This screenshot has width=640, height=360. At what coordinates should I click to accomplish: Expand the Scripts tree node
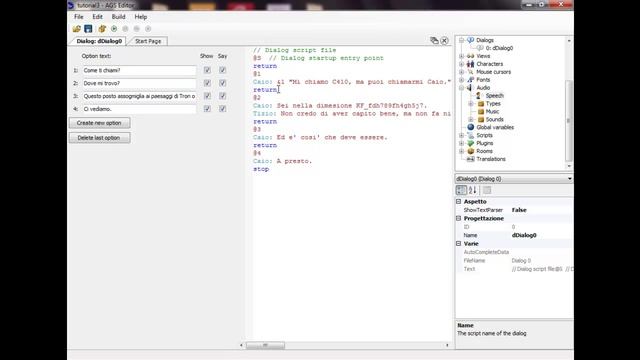click(x=462, y=135)
